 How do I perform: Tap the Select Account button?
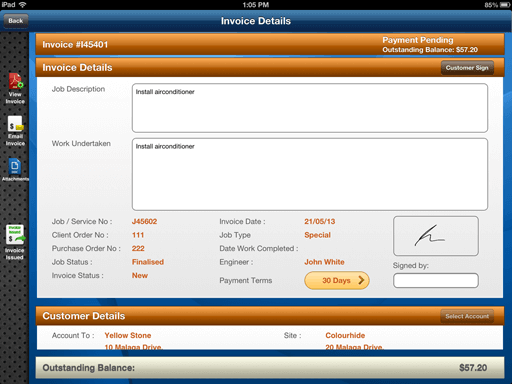click(x=467, y=316)
